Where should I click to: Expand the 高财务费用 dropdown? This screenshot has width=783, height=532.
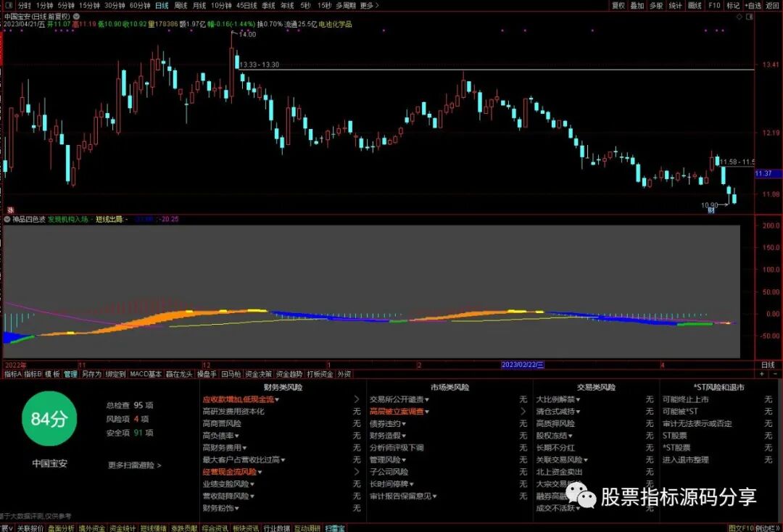coord(244,448)
